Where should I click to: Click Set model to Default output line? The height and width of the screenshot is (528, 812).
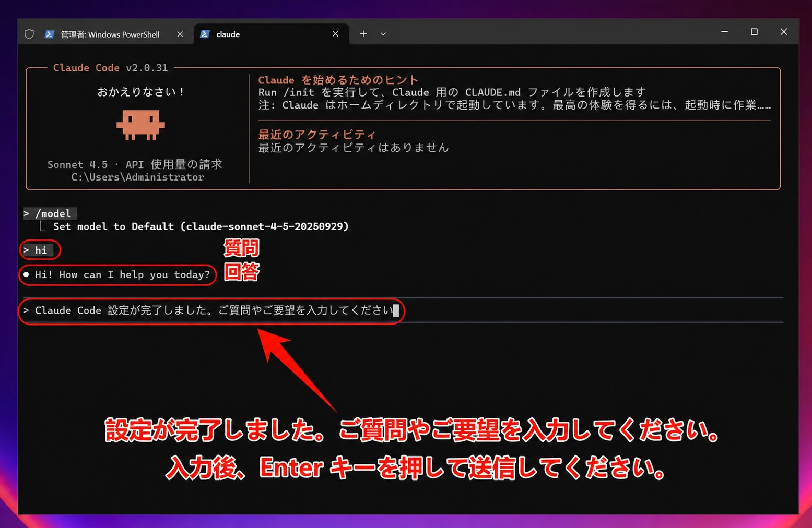(201, 226)
